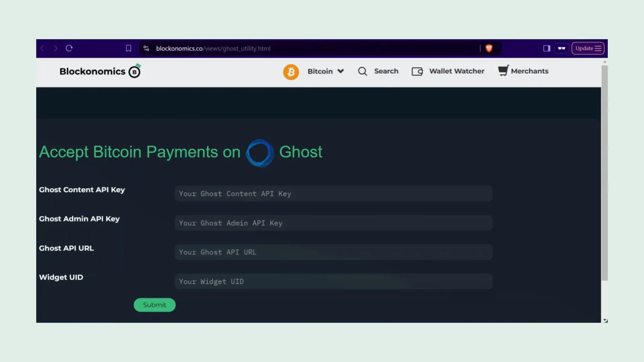Open the Merchants navigation item
The height and width of the screenshot is (362, 644).
click(529, 71)
